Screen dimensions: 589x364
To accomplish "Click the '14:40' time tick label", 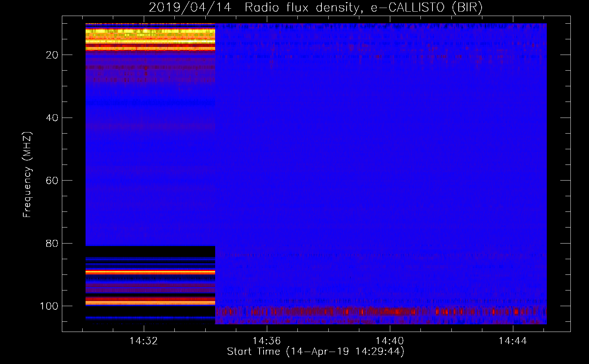I will click(x=390, y=341).
